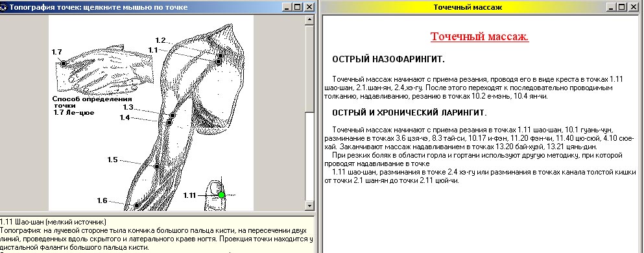The image size is (644, 253).
Task: Click the green 1.11 Shao-shan point on the thumb
Action: coord(221,195)
